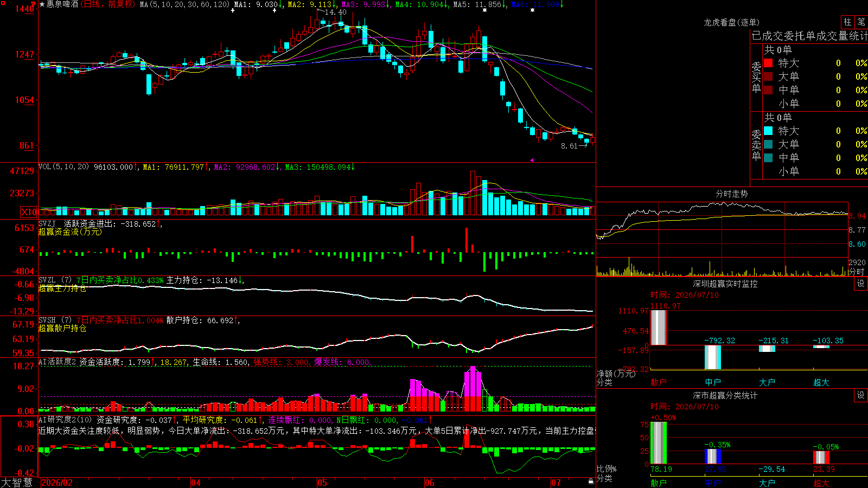Viewport: 868px width, 488px height.
Task: Click the 8.61 low price label
Action: pos(570,146)
